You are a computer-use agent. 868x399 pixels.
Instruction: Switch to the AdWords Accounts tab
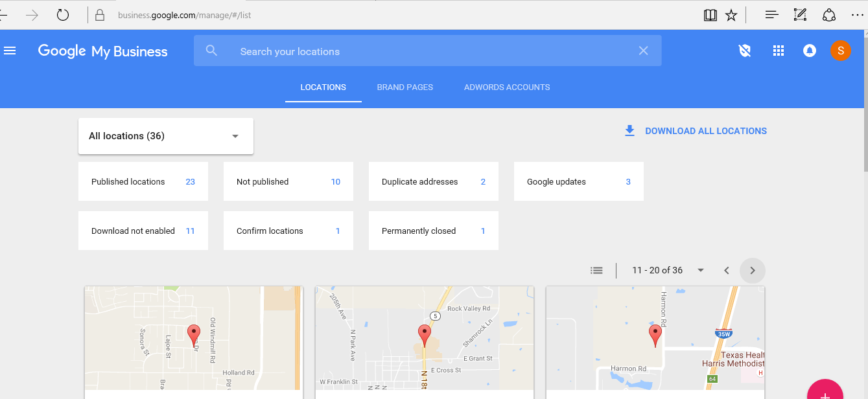[507, 87]
